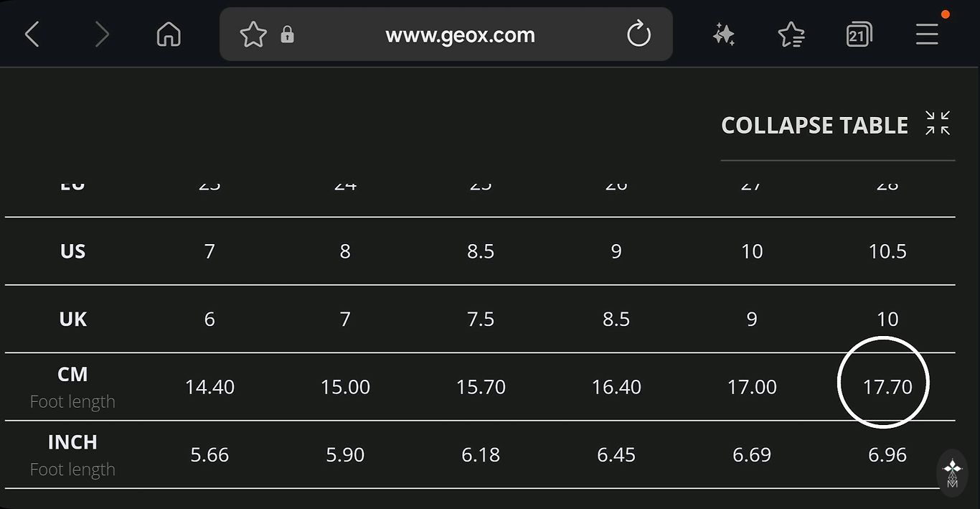This screenshot has width=980, height=509.
Task: Go back to the previous page
Action: click(x=32, y=34)
